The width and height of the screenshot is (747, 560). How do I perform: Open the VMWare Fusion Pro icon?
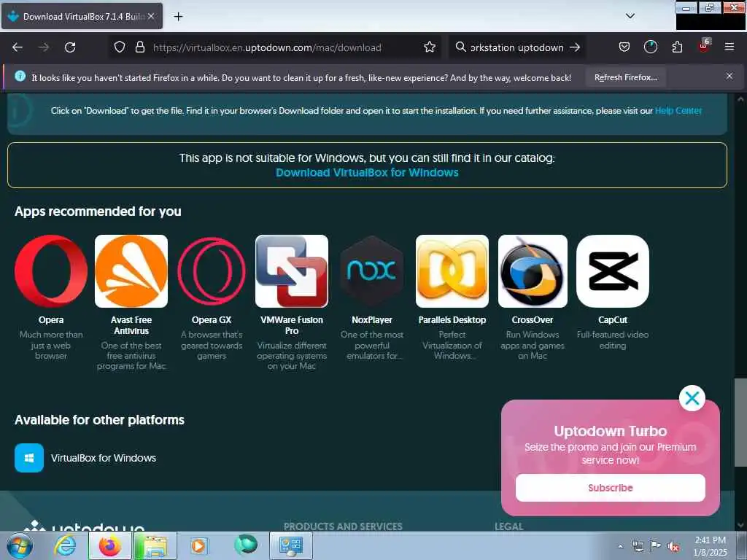(x=292, y=271)
